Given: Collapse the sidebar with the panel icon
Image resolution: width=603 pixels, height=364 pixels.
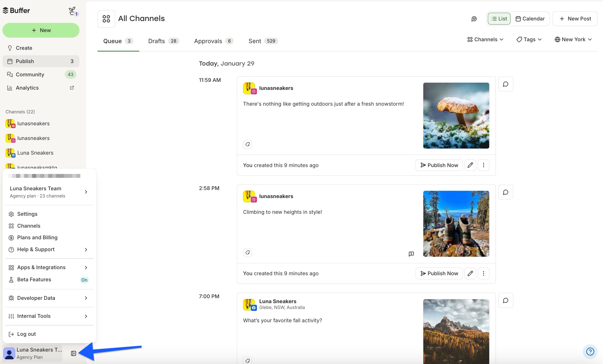Looking at the screenshot, I should coord(73,353).
